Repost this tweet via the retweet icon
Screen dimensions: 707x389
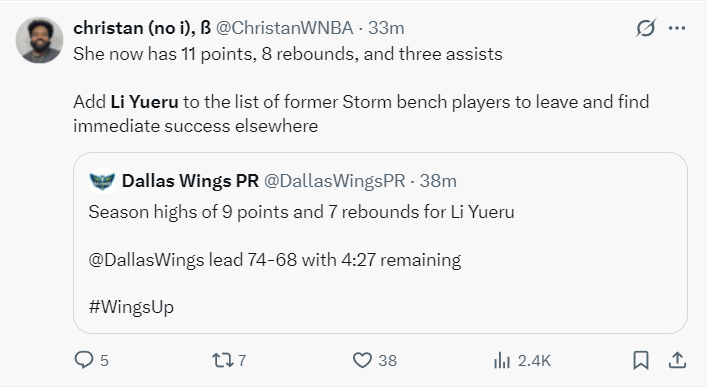pyautogui.click(x=223, y=360)
